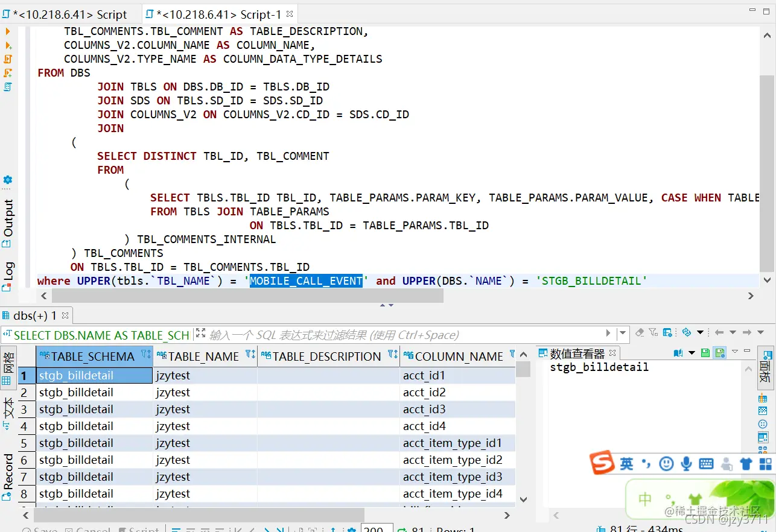Screen dimensions: 776x532
Task: Click the horizontal scrollbar of the SQL editor
Action: pos(247,296)
